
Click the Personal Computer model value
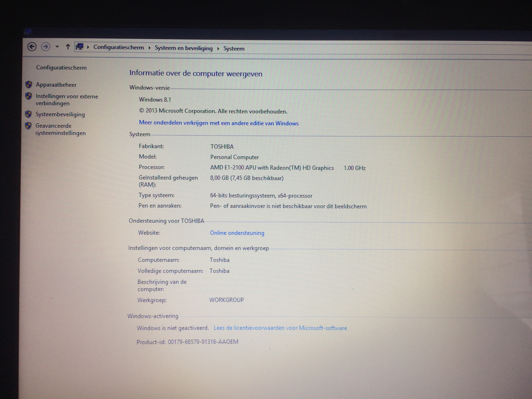(235, 157)
